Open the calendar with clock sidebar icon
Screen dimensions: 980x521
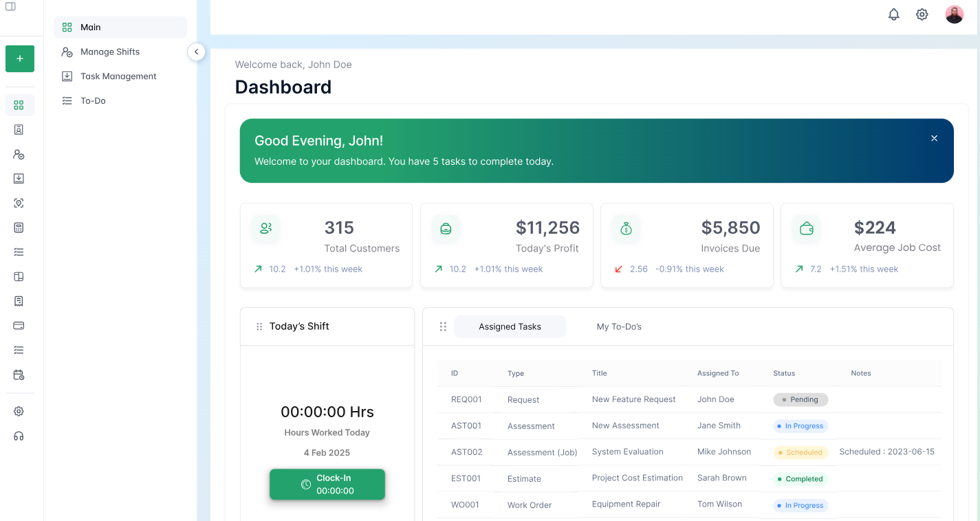click(x=19, y=375)
